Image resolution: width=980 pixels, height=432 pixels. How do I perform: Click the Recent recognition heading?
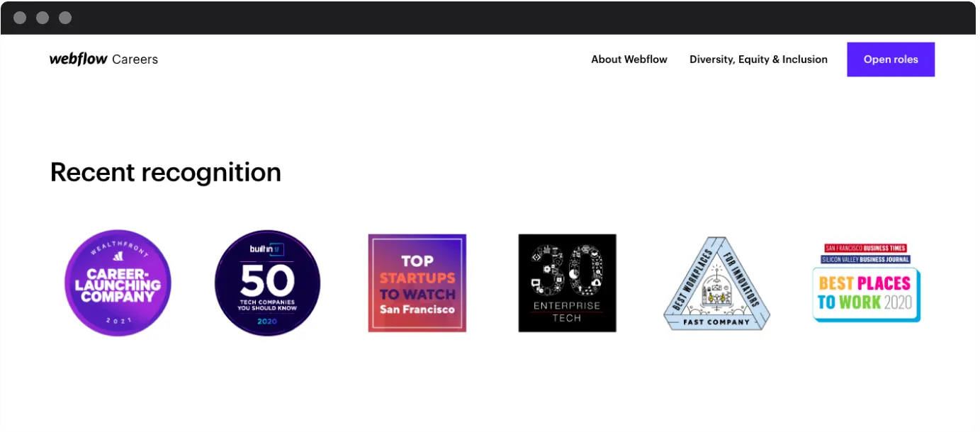[x=166, y=172]
